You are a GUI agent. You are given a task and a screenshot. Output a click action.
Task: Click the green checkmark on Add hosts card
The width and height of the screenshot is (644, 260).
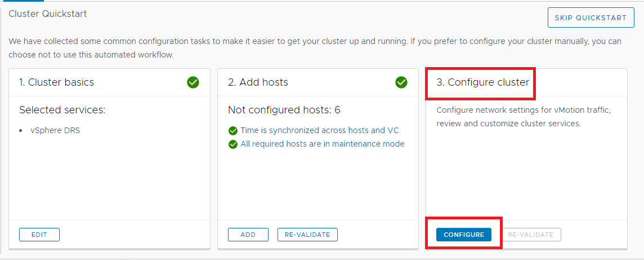coord(401,82)
